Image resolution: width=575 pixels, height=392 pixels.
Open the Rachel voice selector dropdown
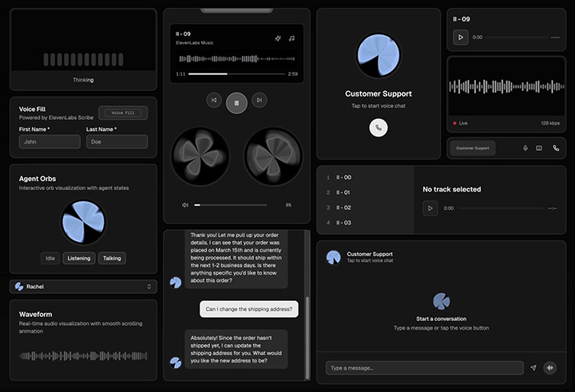[x=84, y=287]
